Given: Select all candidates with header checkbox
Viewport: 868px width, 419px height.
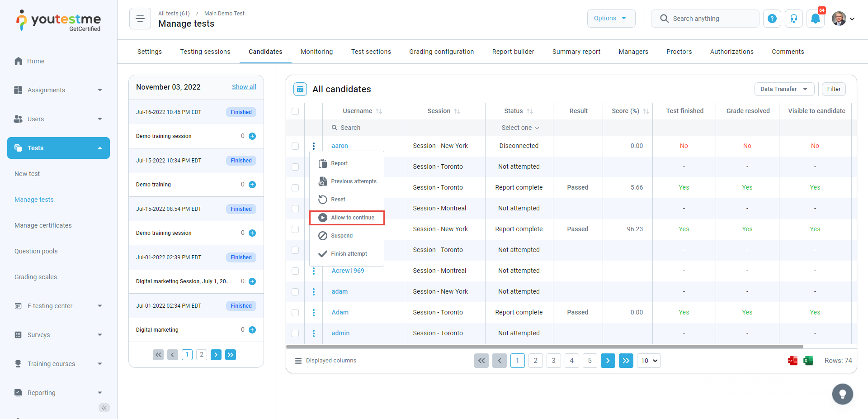Looking at the screenshot, I should (295, 111).
